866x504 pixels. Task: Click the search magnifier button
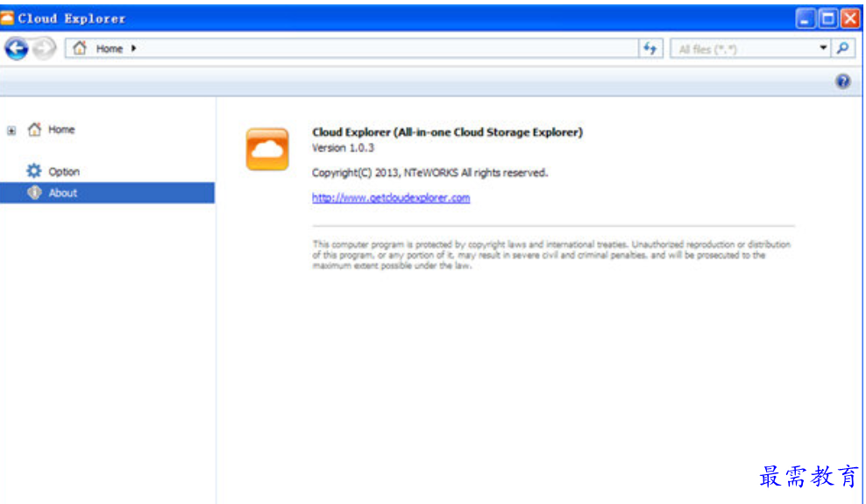(x=843, y=48)
